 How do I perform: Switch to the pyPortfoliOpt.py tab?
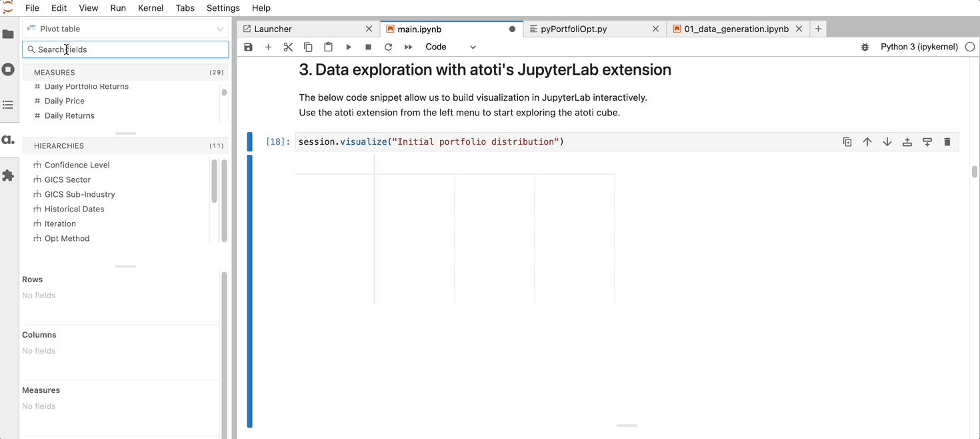[x=594, y=29]
